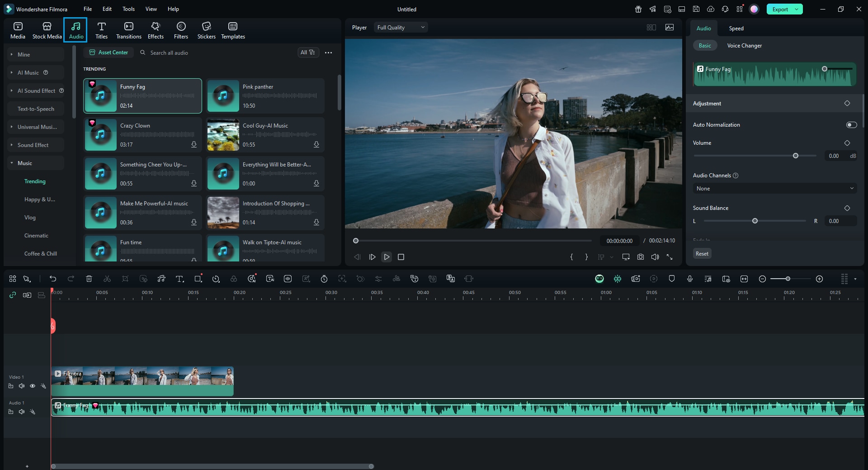This screenshot has height=470, width=868.
Task: Download the Cool Guy-AI Music track
Action: (316, 144)
